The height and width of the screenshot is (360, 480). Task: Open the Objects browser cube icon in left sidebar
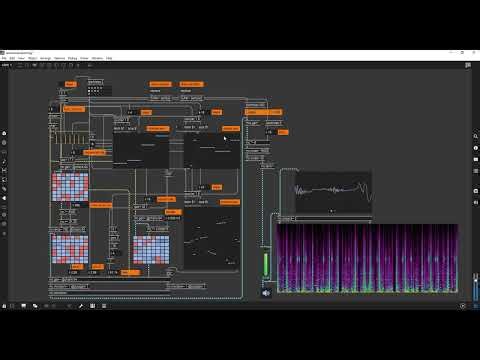click(x=4, y=133)
